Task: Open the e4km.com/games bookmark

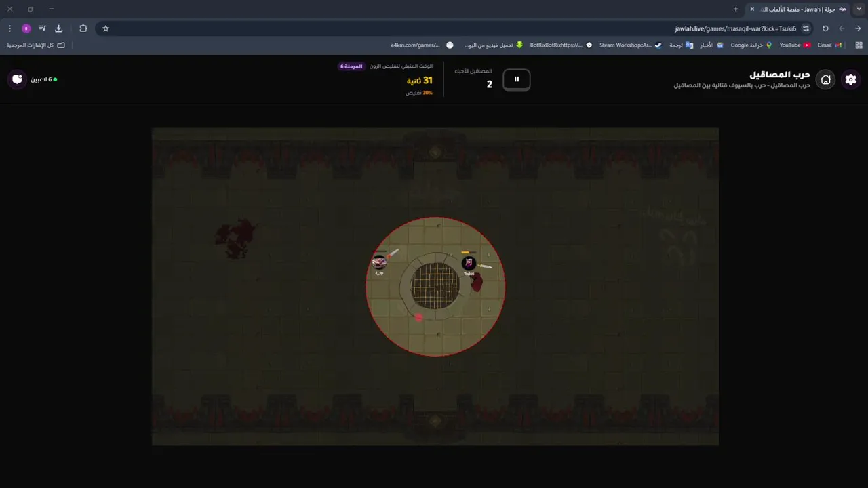Action: coord(422,45)
